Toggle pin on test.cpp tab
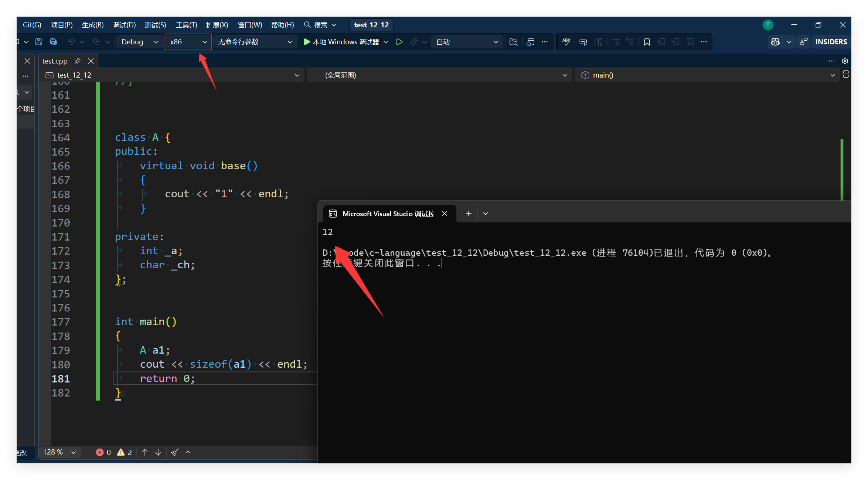 point(78,61)
